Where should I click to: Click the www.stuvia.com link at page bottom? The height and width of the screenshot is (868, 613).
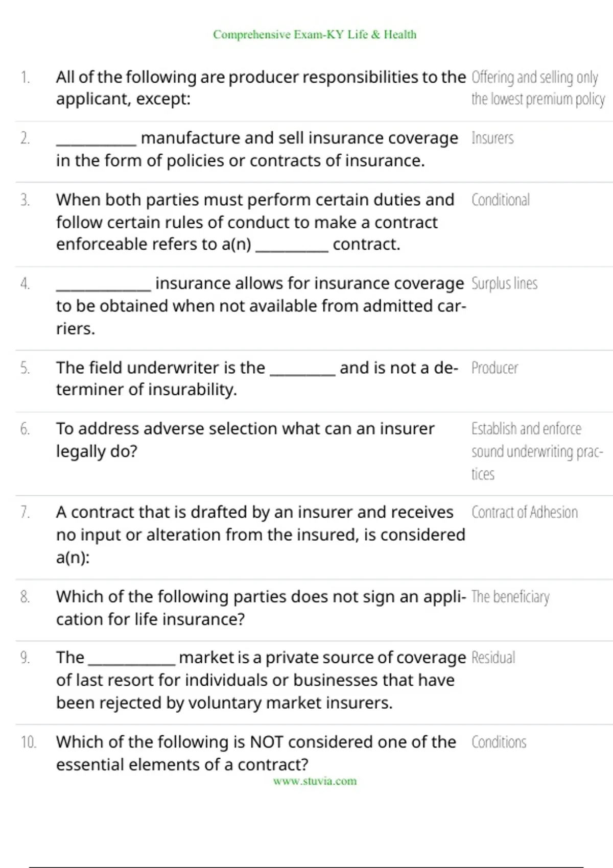(x=315, y=781)
